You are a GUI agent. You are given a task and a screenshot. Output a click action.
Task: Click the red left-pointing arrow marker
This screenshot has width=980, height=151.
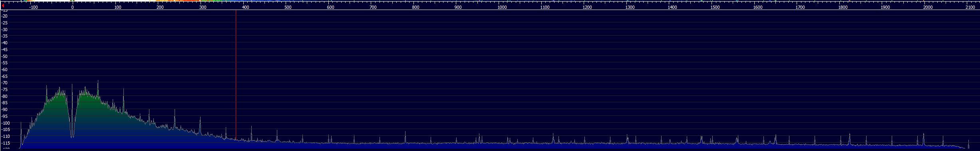(3, 6)
